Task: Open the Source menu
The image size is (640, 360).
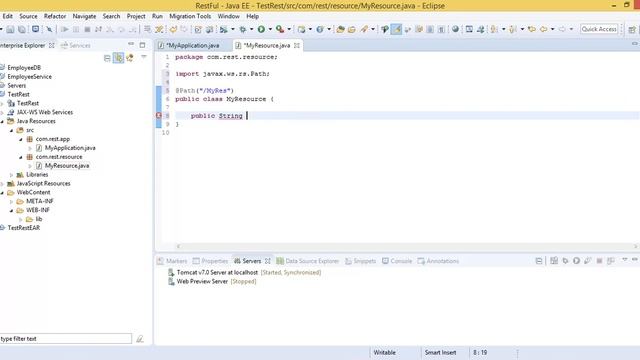Action: [x=28, y=16]
